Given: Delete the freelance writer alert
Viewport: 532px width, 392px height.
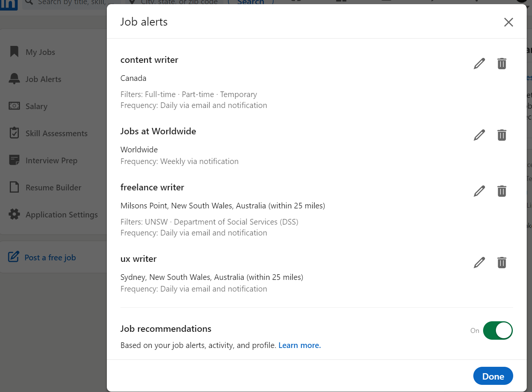Looking at the screenshot, I should (502, 191).
